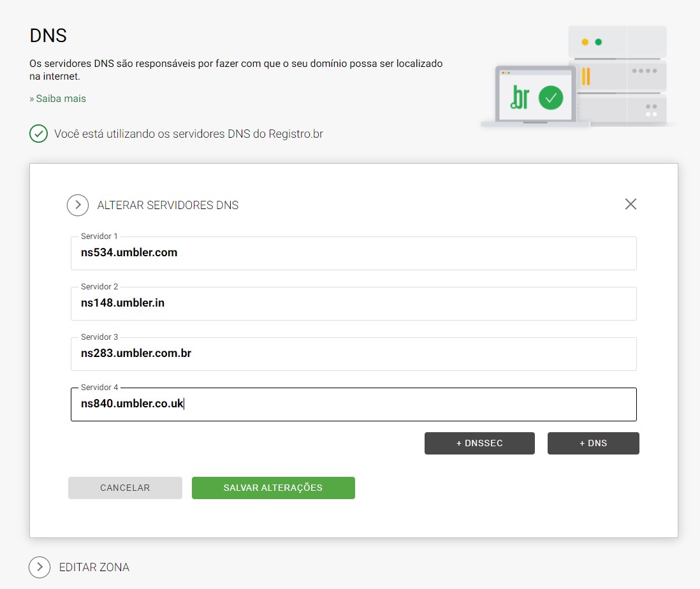Click the .br logo on laptop illustration
The image size is (700, 589).
(x=520, y=98)
